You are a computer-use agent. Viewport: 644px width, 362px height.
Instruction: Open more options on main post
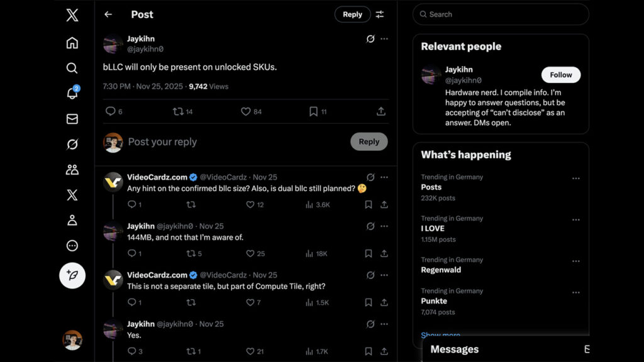coord(384,39)
